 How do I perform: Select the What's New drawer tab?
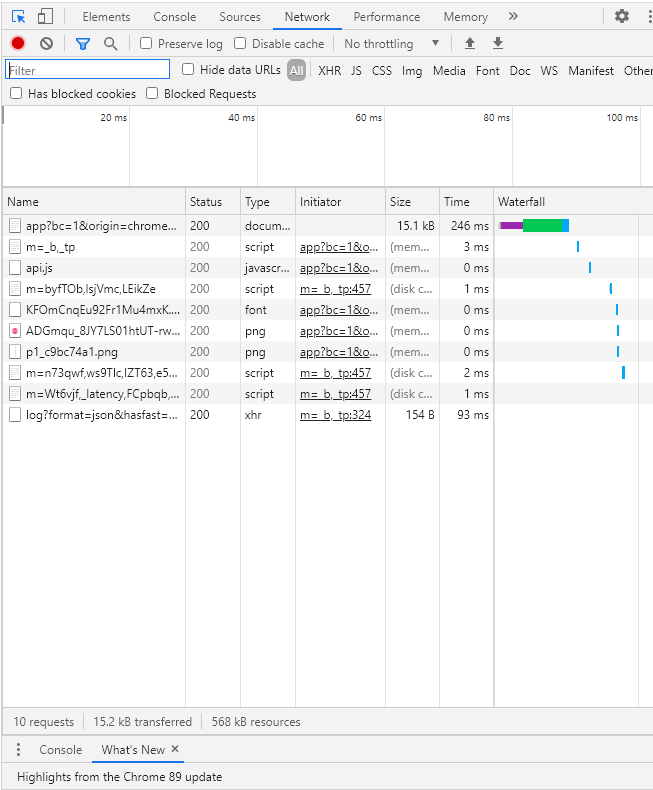point(133,750)
